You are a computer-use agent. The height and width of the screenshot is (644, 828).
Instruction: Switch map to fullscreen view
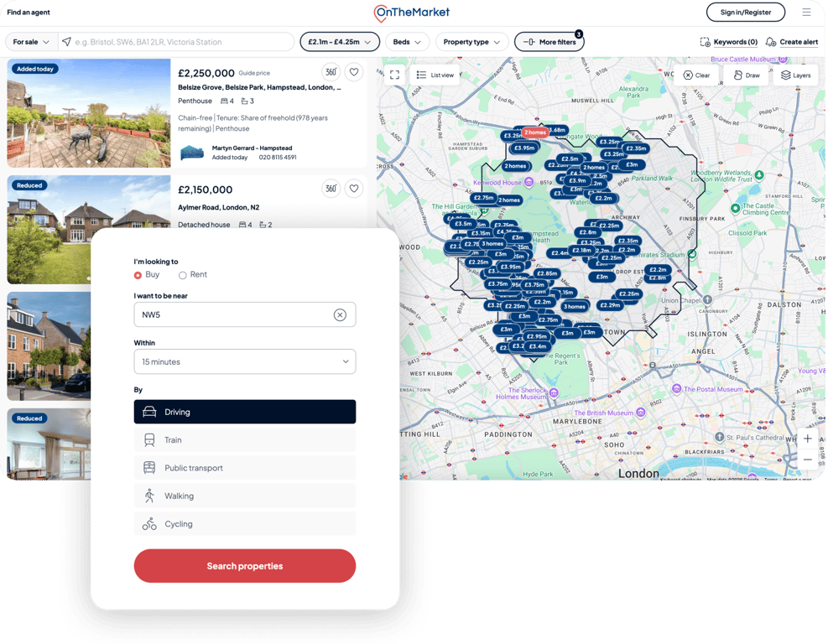coord(394,74)
